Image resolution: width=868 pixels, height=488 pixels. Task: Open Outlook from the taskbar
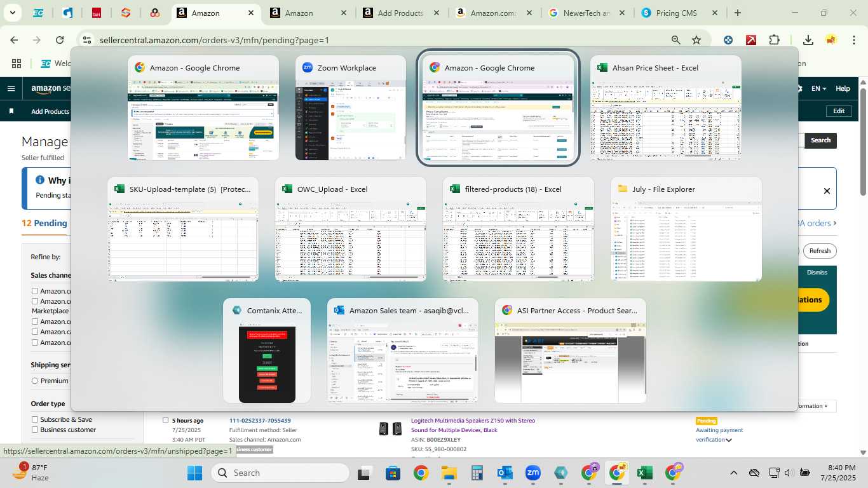pos(505,473)
